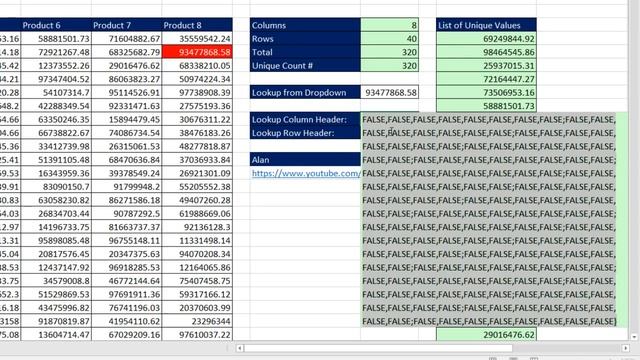640x360 pixels.
Task: Open the youtube.com hyperlink
Action: 306,173
